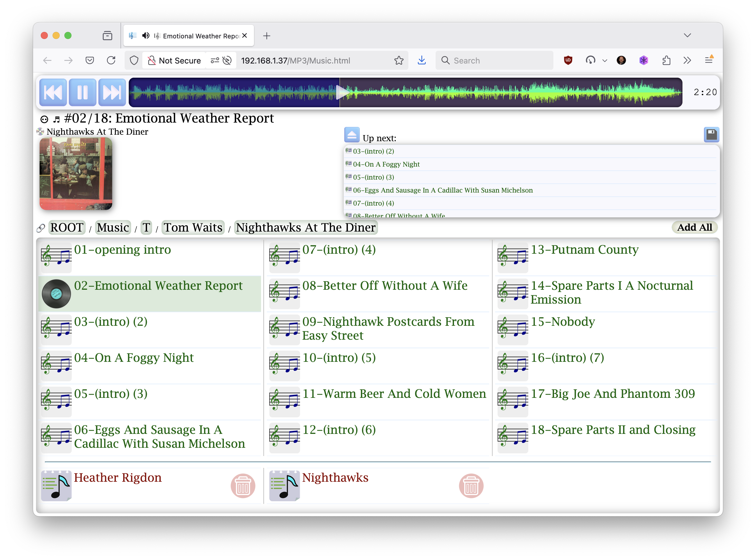Image resolution: width=756 pixels, height=560 pixels.
Task: Click music icon for 06-Eggs And Sausage
Action: click(x=56, y=438)
